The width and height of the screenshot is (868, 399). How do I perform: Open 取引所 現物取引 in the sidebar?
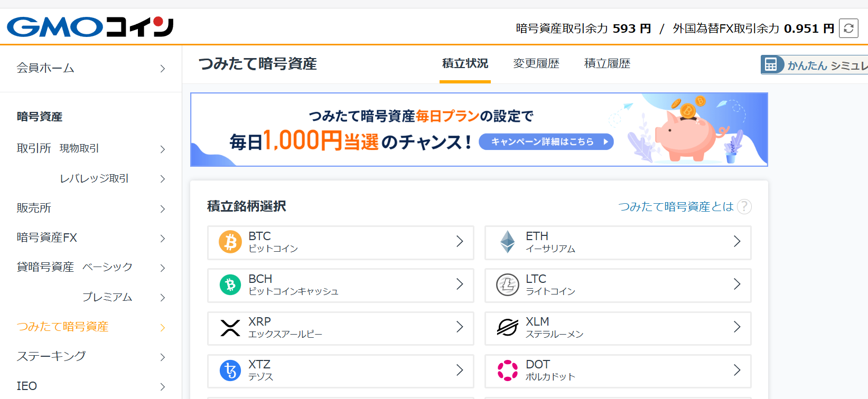click(x=58, y=148)
